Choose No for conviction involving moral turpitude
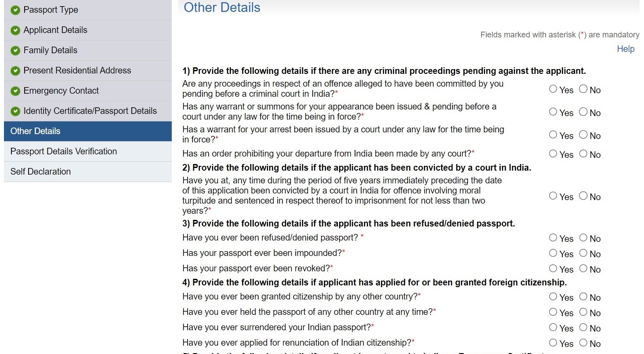644x354 pixels. tap(583, 196)
